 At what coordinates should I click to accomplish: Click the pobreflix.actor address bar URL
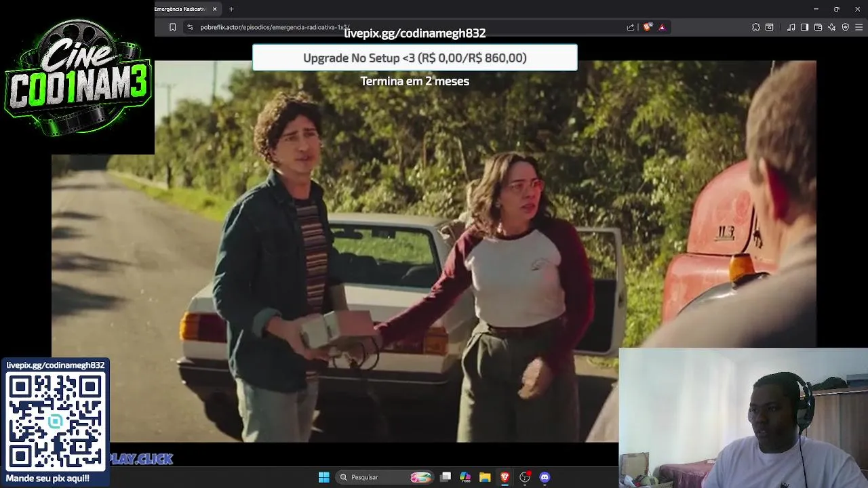(x=275, y=27)
